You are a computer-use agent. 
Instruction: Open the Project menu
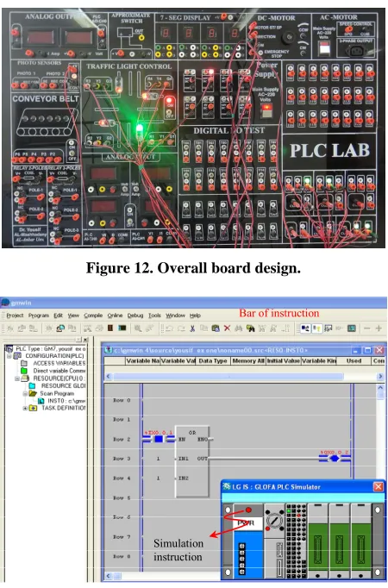[15, 316]
